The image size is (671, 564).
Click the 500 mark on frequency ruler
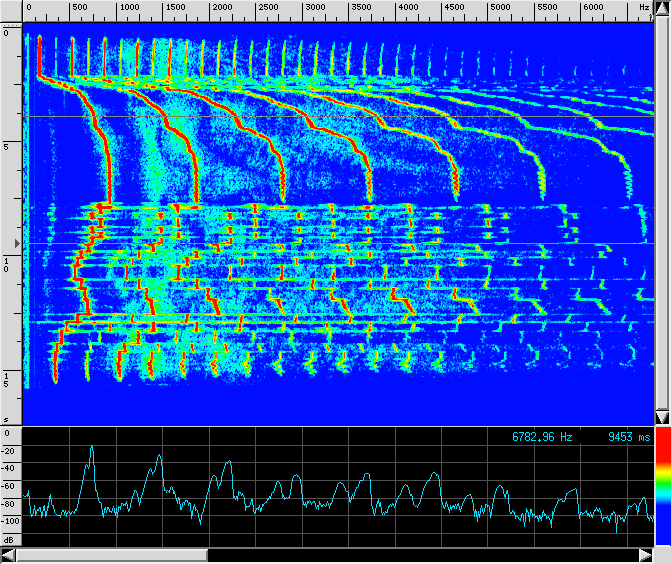[80, 7]
